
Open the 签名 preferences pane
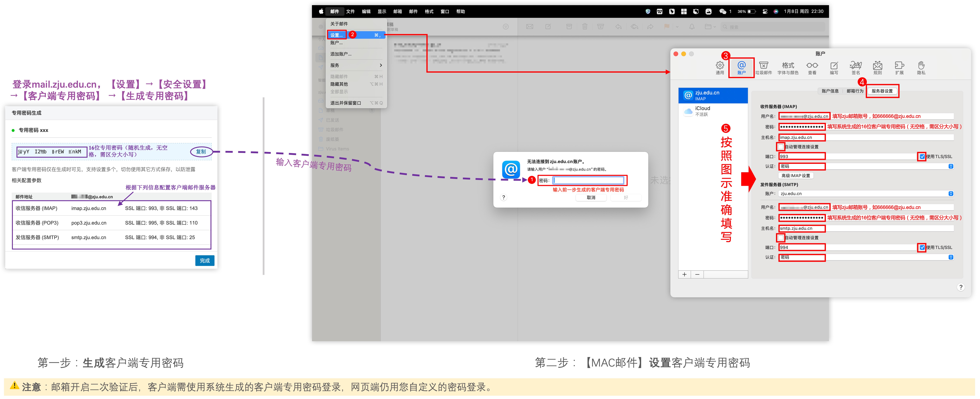(x=856, y=67)
